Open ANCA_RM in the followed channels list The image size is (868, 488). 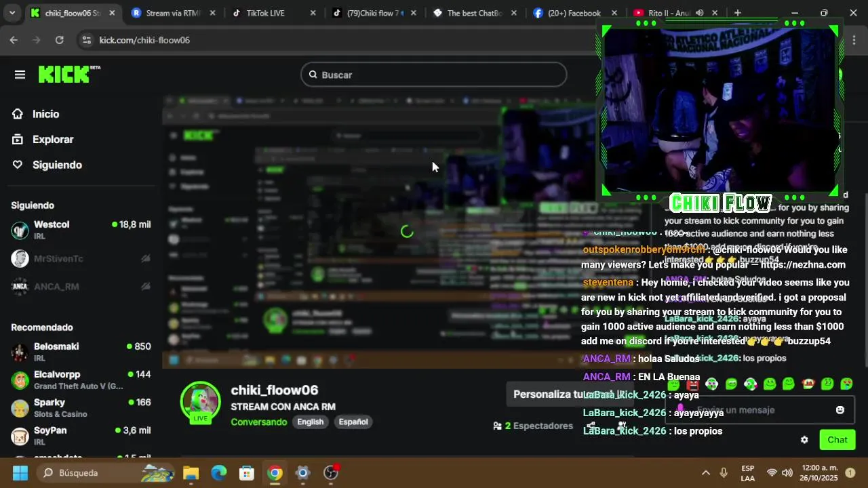(81, 286)
